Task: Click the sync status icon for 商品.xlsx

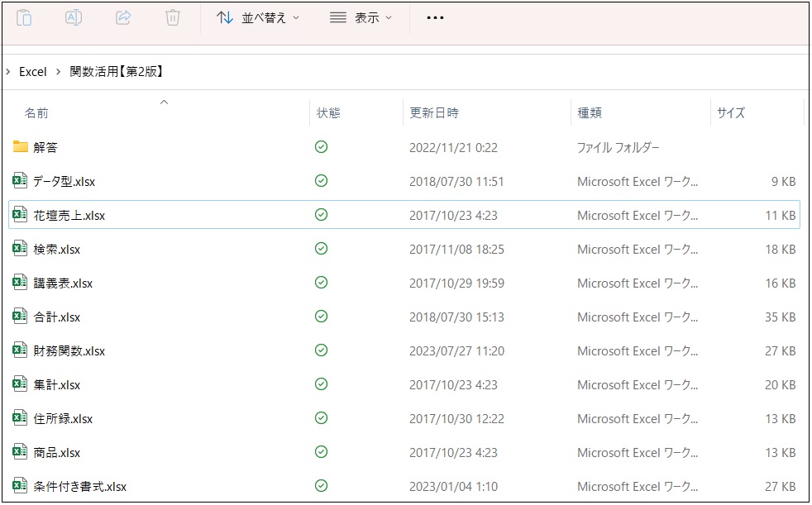Action: pos(322,452)
